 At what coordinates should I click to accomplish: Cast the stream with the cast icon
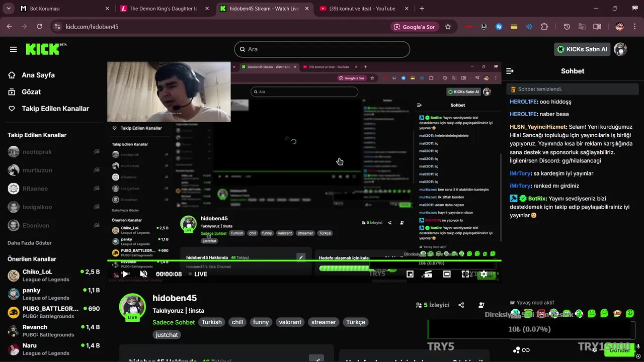pos(428,274)
